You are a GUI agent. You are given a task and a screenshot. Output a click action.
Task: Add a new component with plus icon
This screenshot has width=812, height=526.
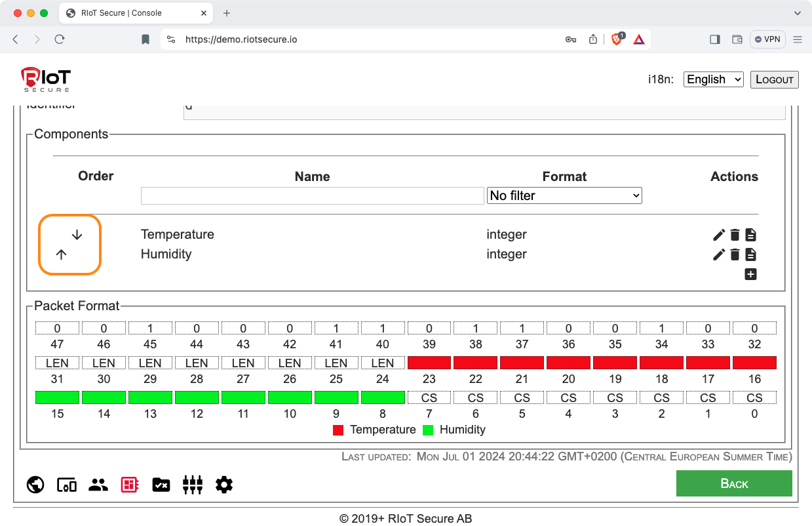(751, 274)
